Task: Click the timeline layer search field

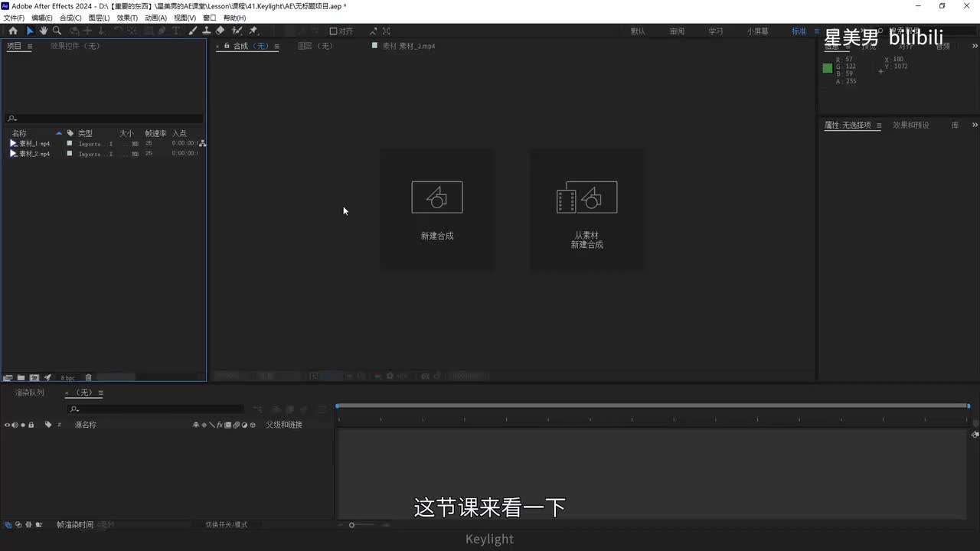Action: (x=156, y=409)
